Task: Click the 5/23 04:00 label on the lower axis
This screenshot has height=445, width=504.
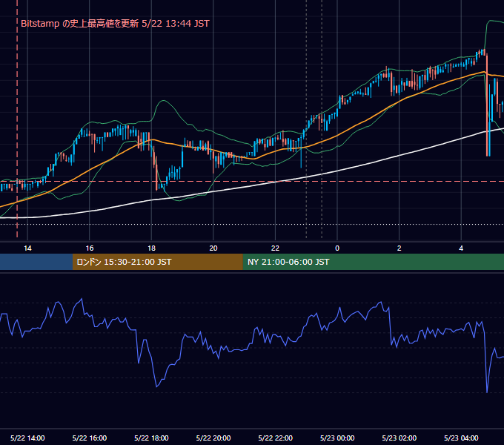Action: [x=461, y=438]
